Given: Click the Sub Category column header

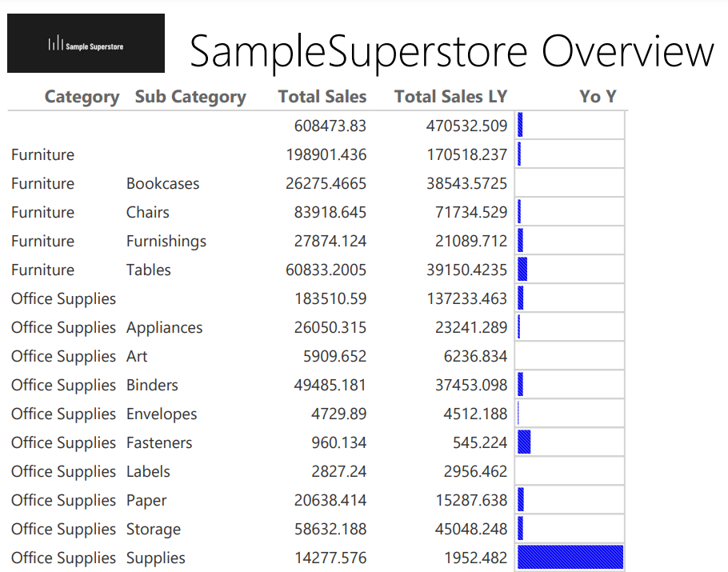Looking at the screenshot, I should (190, 96).
